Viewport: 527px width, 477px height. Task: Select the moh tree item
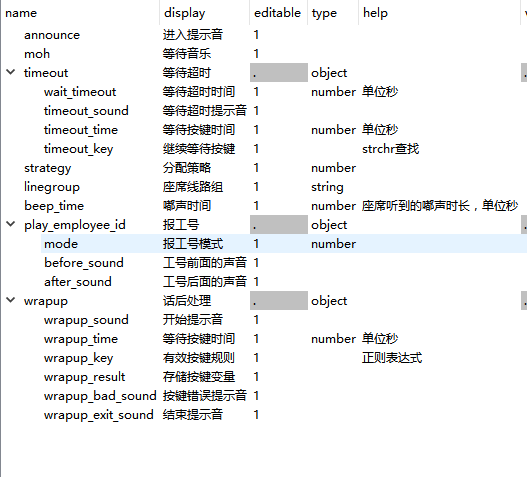(x=37, y=53)
